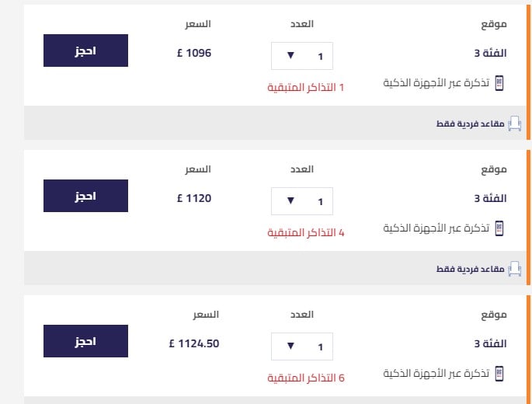532x404 pixels.
Task: Click the £ 1120 price
Action: click(194, 199)
